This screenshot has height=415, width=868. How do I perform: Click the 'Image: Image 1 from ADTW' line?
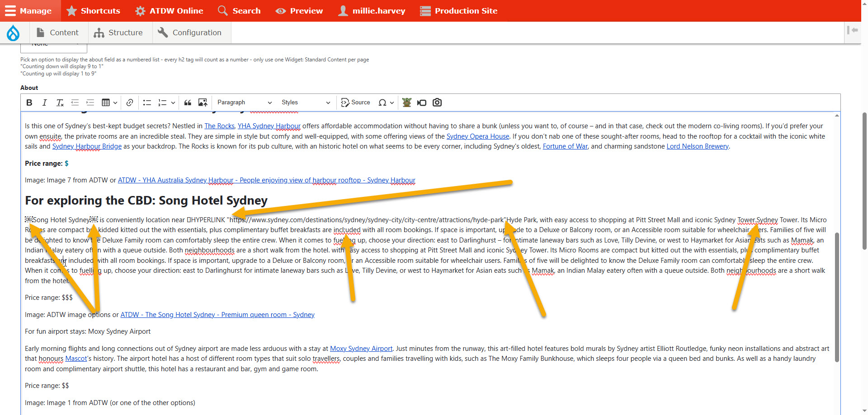point(110,403)
